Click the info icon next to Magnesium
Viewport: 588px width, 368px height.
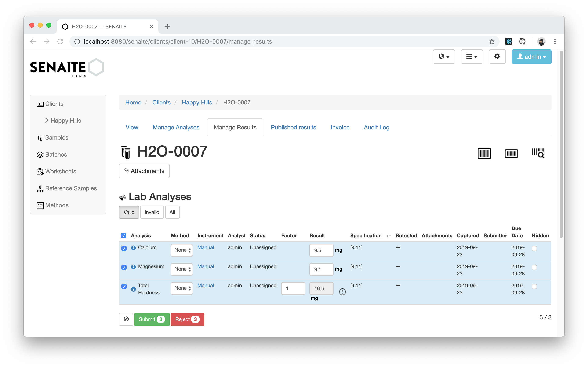(x=133, y=267)
